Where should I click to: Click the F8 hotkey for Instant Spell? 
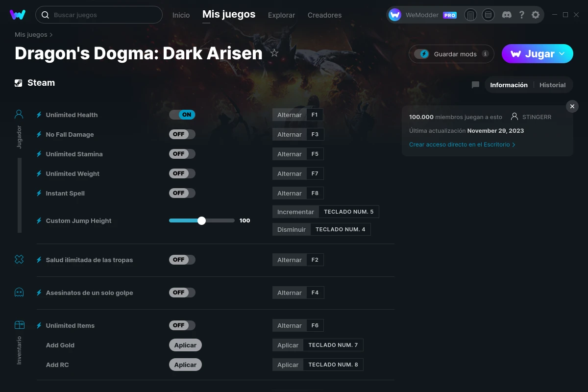coord(315,193)
